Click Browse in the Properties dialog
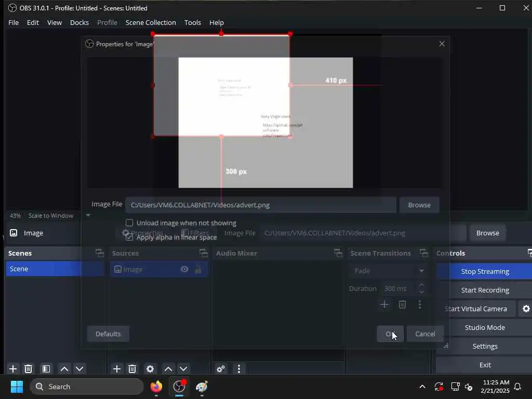532x399 pixels. [419, 205]
